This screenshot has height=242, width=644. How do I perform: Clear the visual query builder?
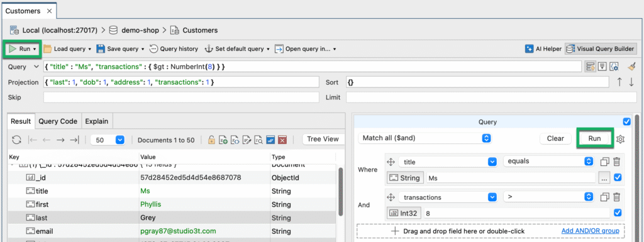pos(555,139)
